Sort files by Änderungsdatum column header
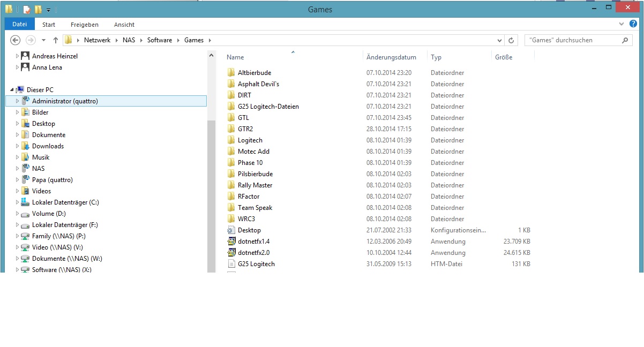The image size is (644, 347). coord(391,57)
